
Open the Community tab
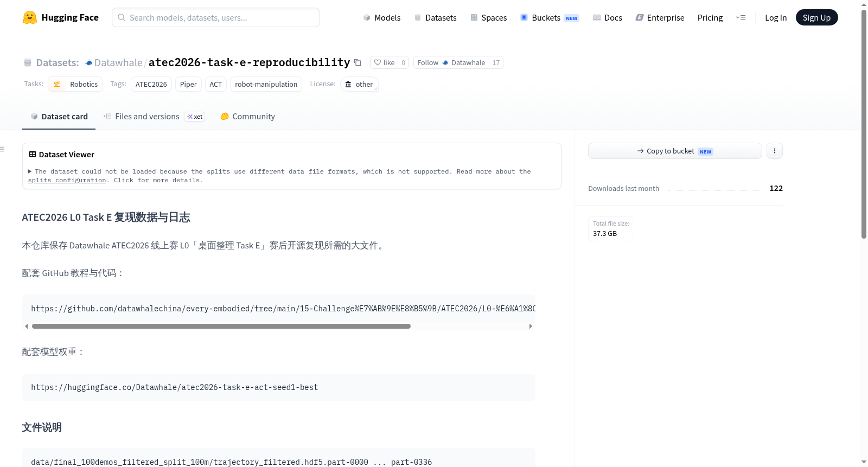tap(247, 117)
